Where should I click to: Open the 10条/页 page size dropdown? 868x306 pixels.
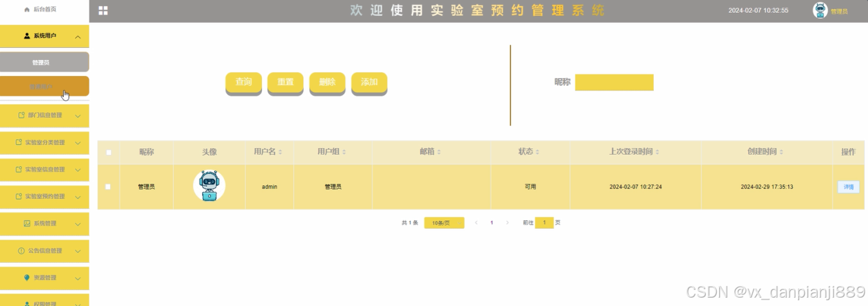444,223
